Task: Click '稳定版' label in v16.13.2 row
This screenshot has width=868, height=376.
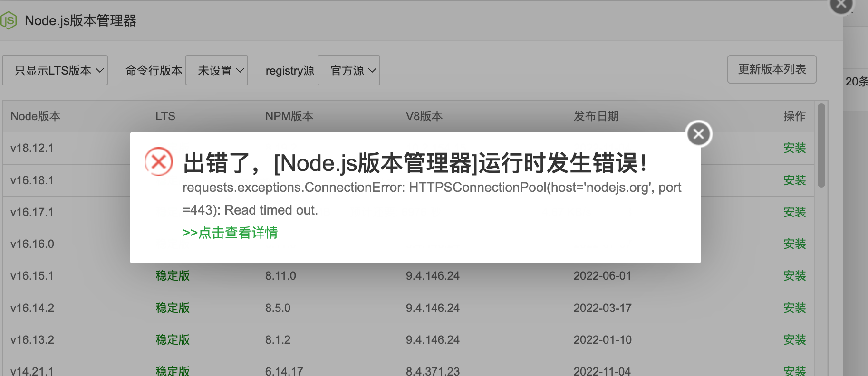Action: (173, 340)
